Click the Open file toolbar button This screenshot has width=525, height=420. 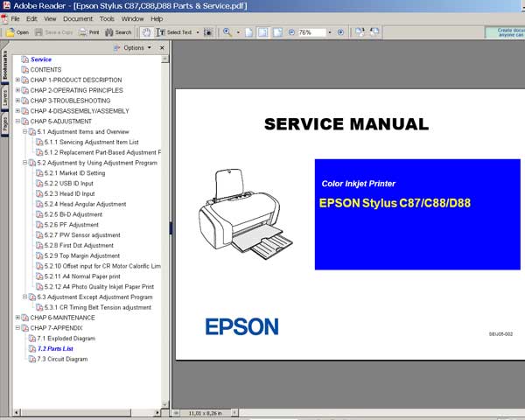tap(17, 32)
